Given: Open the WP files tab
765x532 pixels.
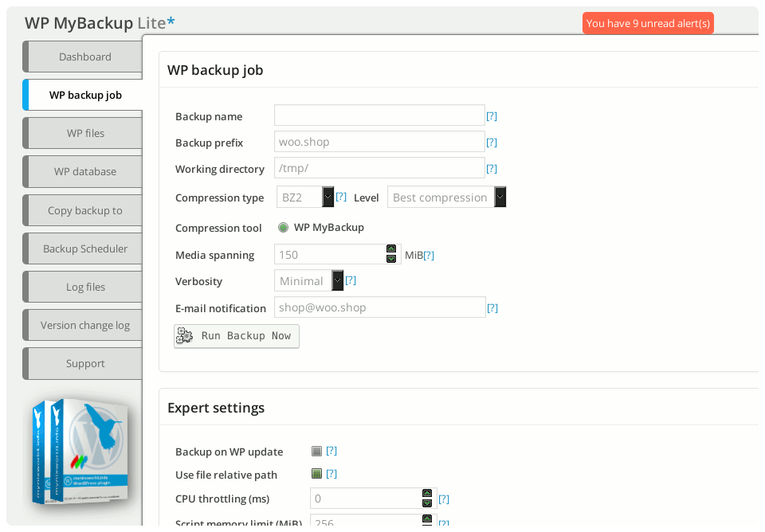Looking at the screenshot, I should [83, 133].
